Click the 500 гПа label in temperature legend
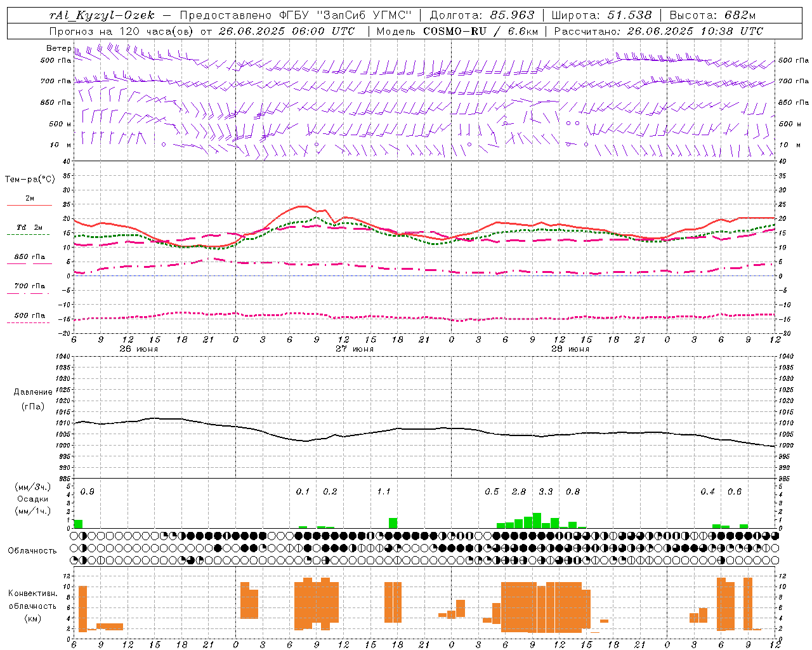 tap(29, 315)
